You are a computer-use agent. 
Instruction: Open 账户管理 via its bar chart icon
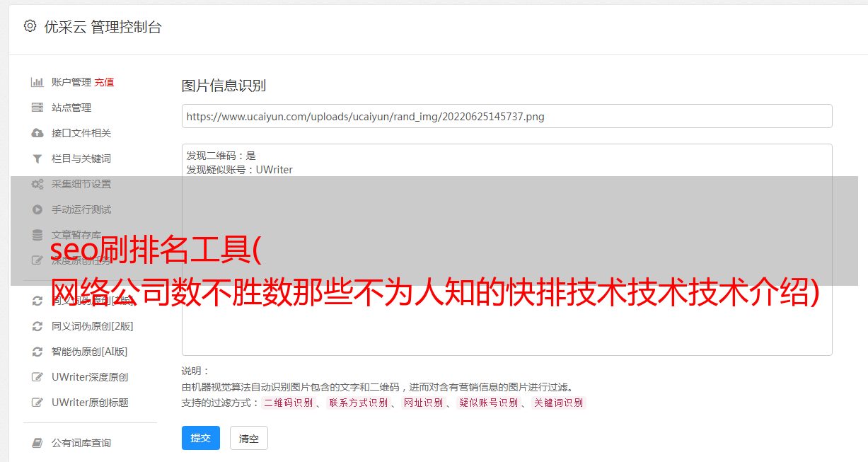click(x=37, y=82)
